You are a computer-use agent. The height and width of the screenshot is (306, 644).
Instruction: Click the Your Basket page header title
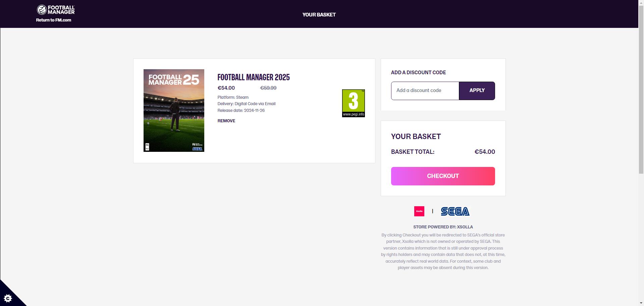(x=319, y=15)
